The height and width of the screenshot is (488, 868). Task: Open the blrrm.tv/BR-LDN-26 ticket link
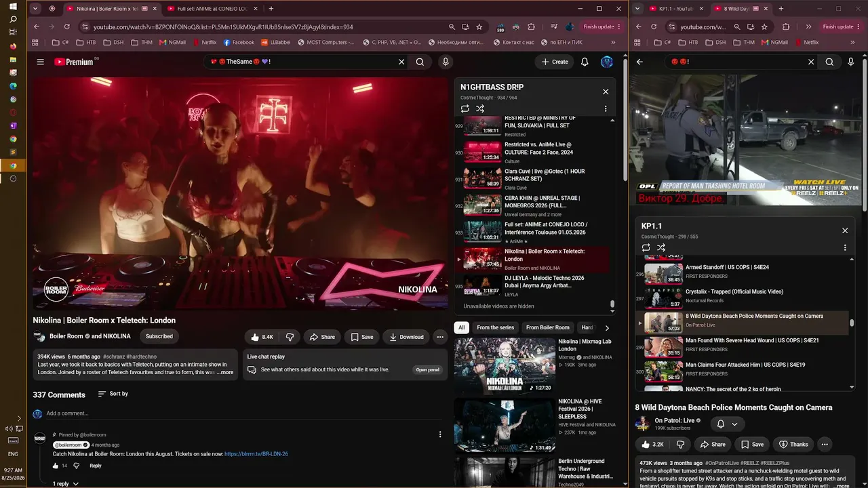point(256,454)
